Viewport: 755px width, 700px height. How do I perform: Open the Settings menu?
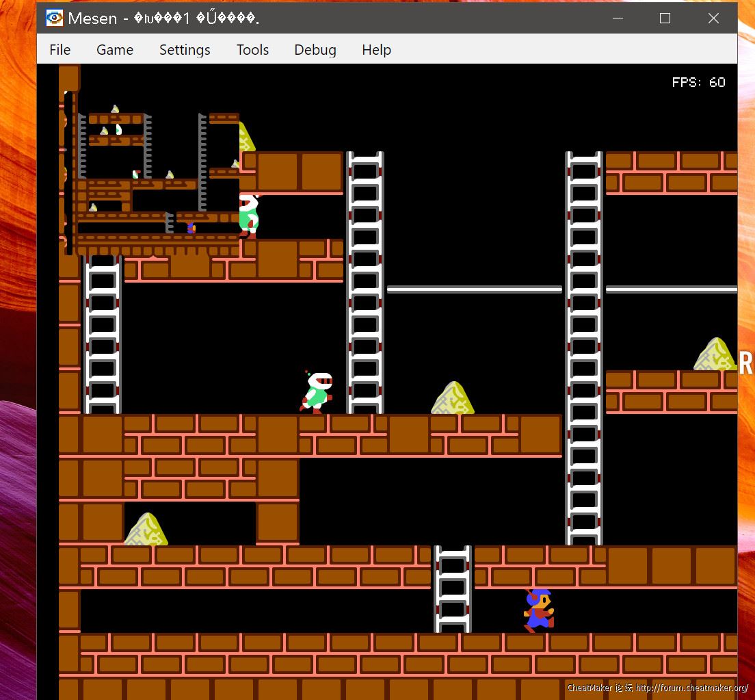point(185,50)
